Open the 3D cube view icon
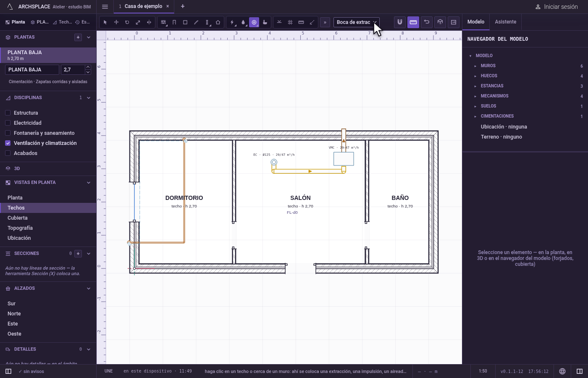 pos(440,22)
